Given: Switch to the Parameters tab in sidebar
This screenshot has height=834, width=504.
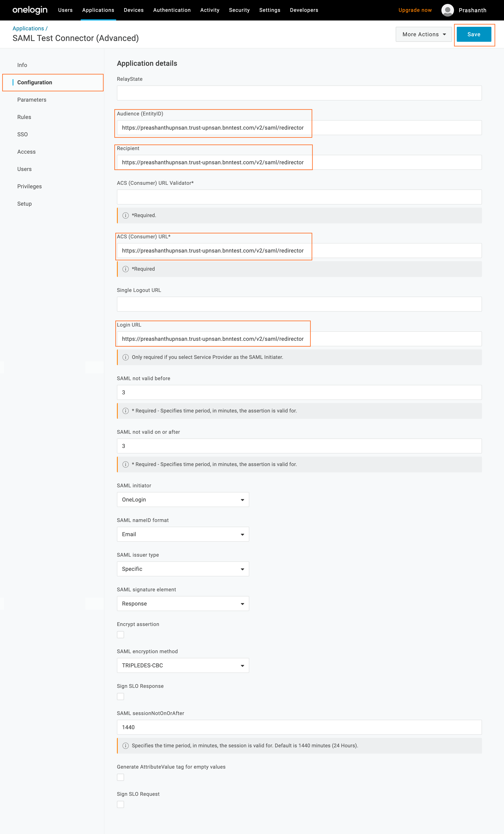Looking at the screenshot, I should pos(32,100).
